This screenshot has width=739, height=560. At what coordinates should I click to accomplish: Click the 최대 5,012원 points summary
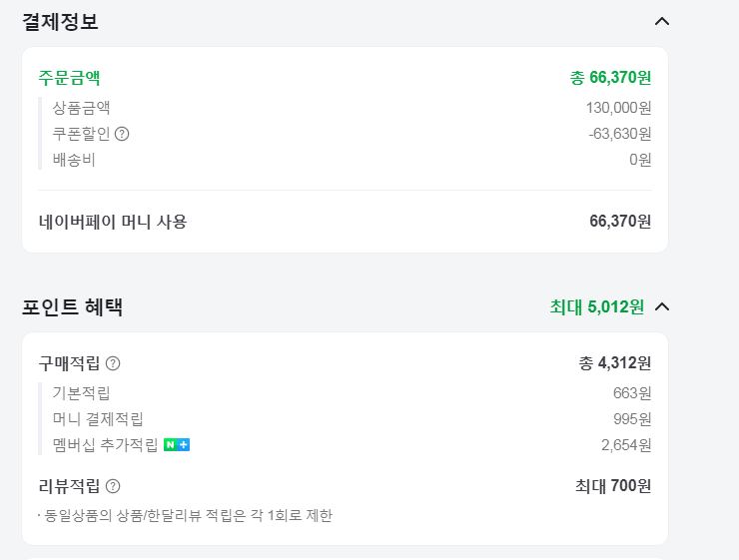click(x=597, y=306)
